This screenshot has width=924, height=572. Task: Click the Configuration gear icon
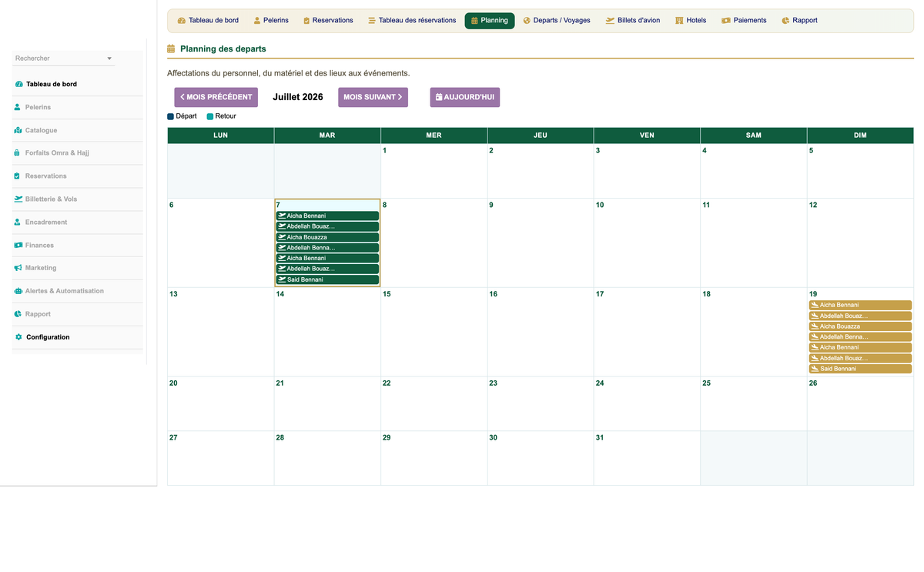(18, 337)
